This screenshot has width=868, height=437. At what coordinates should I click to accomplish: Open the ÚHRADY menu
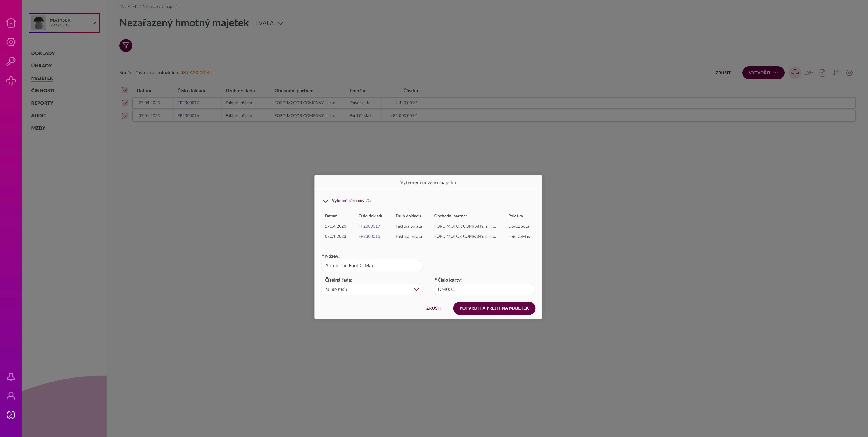[41, 66]
